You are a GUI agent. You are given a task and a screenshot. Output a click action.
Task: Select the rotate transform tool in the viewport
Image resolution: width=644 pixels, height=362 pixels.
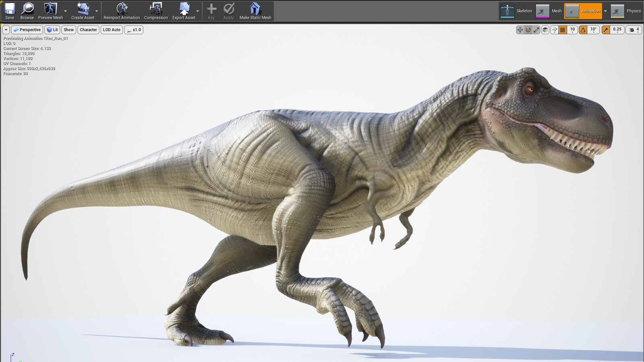tap(528, 29)
